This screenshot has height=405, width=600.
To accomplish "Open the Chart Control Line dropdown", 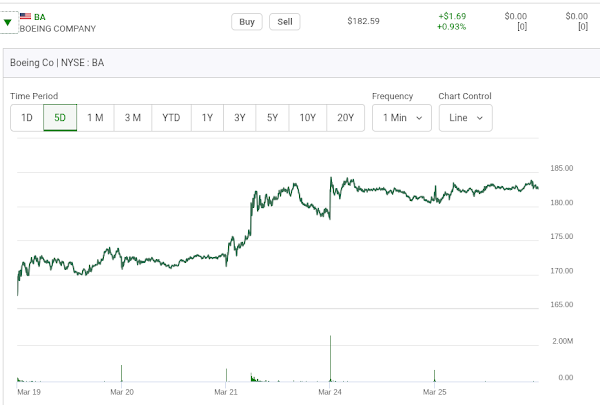I will pos(466,118).
